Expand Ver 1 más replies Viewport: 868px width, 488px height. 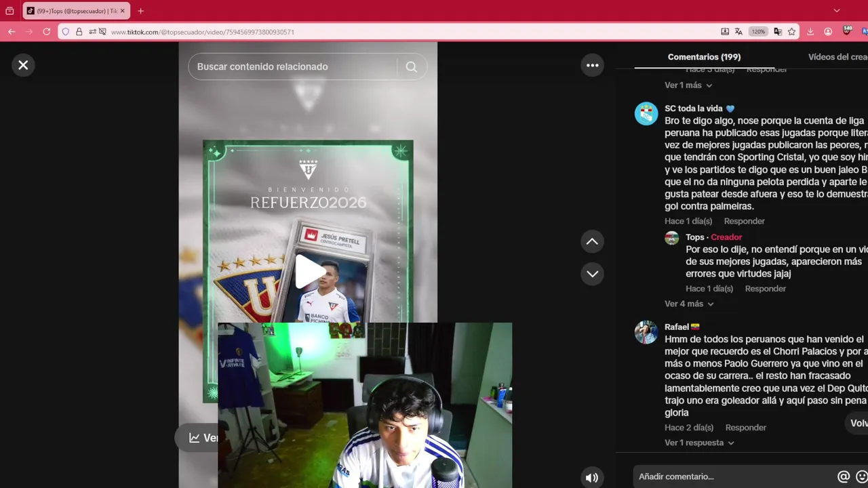(x=688, y=85)
